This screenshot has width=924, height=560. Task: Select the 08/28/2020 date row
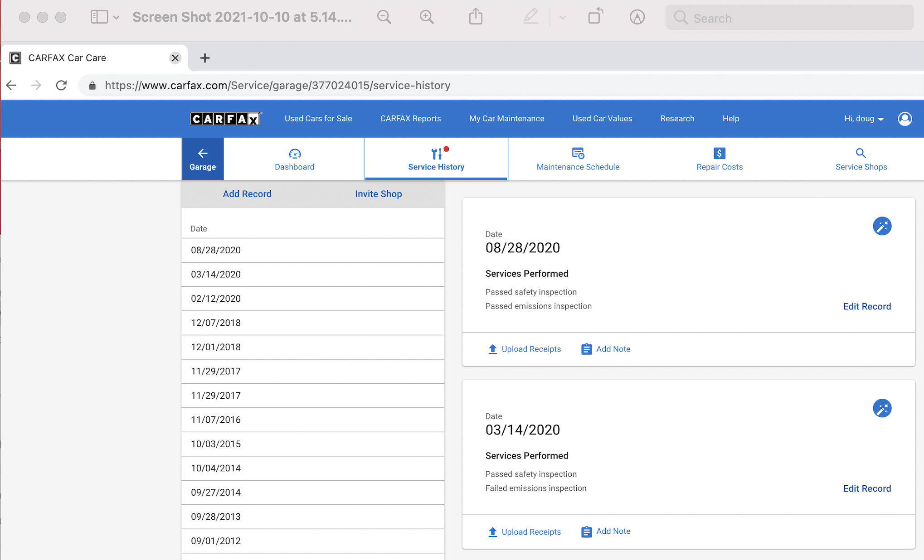(x=313, y=250)
